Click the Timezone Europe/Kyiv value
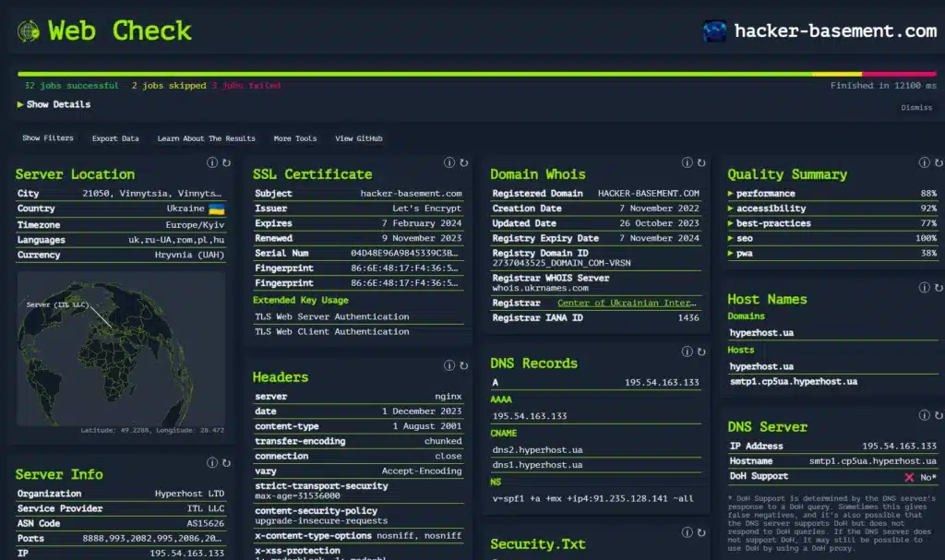This screenshot has height=560, width=945. click(x=195, y=225)
